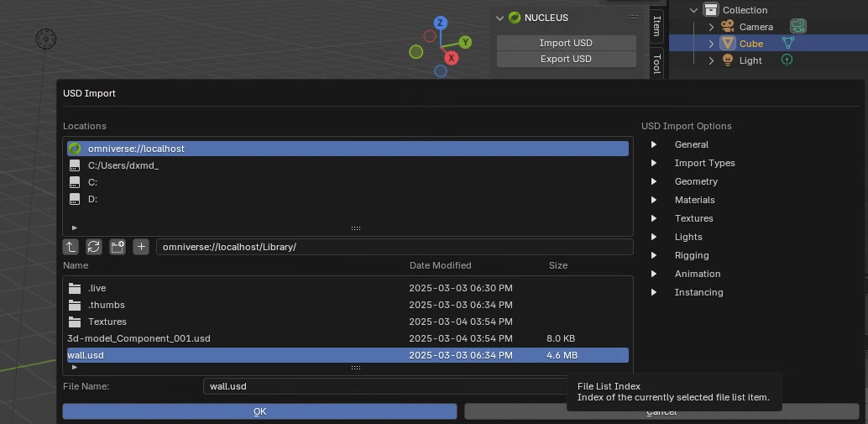Select the Textures folder in file list
The image size is (868, 424).
pos(107,322)
